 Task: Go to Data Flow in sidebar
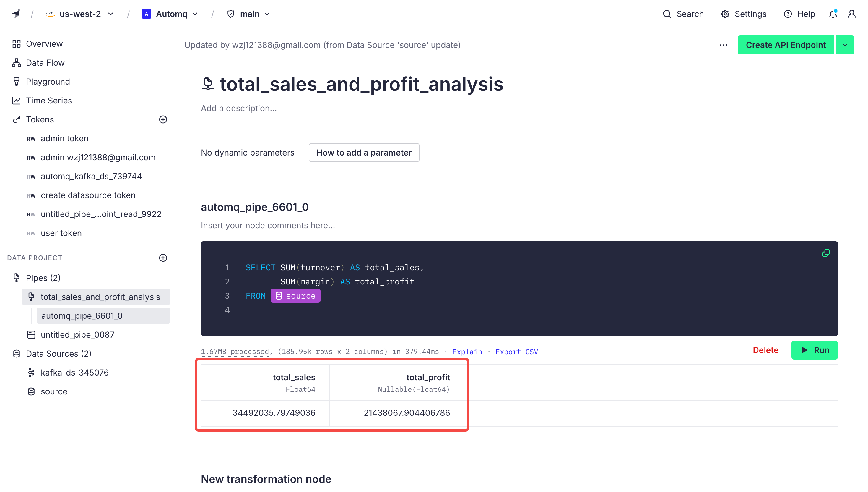(45, 63)
